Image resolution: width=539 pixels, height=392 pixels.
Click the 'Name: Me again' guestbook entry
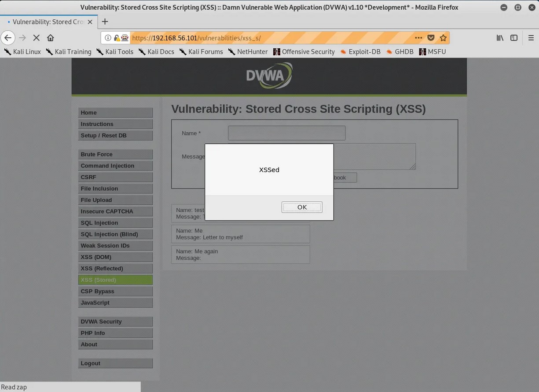[240, 254]
